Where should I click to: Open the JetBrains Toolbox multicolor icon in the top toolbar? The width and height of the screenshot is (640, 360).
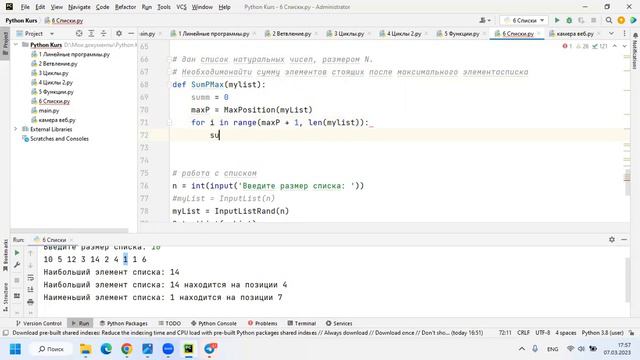click(x=633, y=20)
